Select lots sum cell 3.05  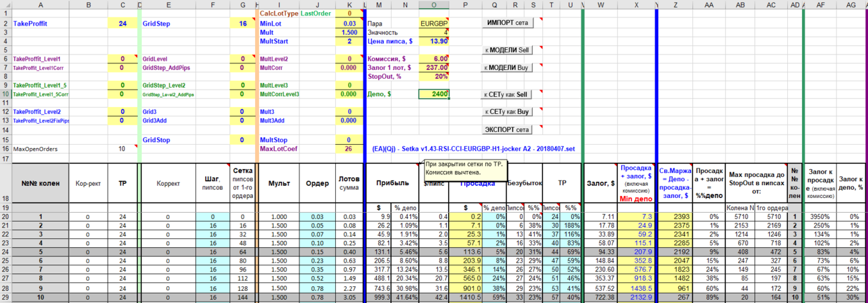click(349, 297)
